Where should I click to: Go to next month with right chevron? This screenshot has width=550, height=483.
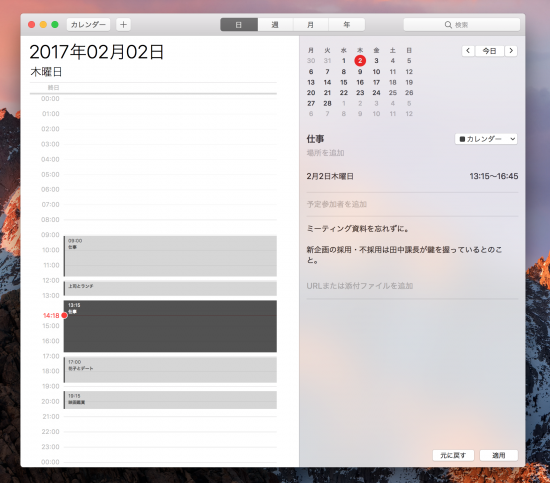511,51
